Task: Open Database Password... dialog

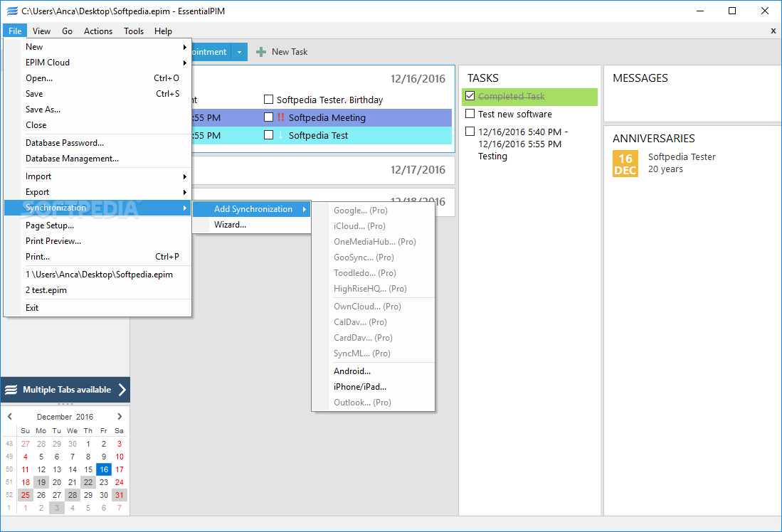Action: click(97, 143)
